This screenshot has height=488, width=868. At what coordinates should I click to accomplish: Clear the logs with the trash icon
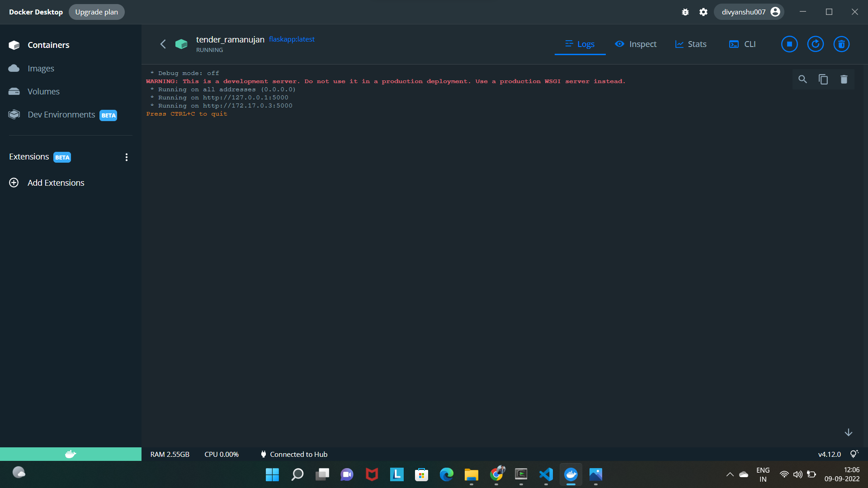coord(844,79)
